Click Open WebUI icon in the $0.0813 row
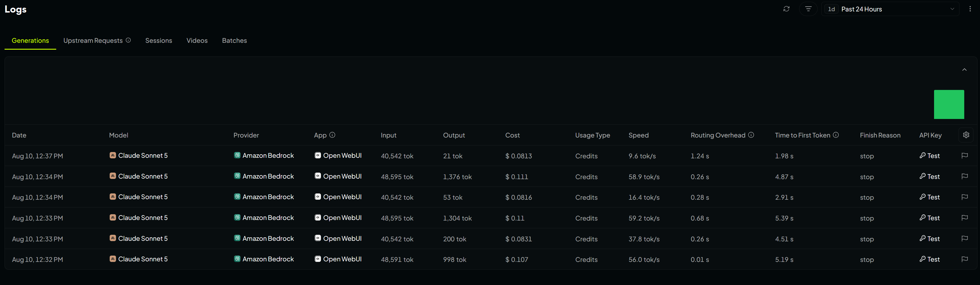 click(318, 155)
